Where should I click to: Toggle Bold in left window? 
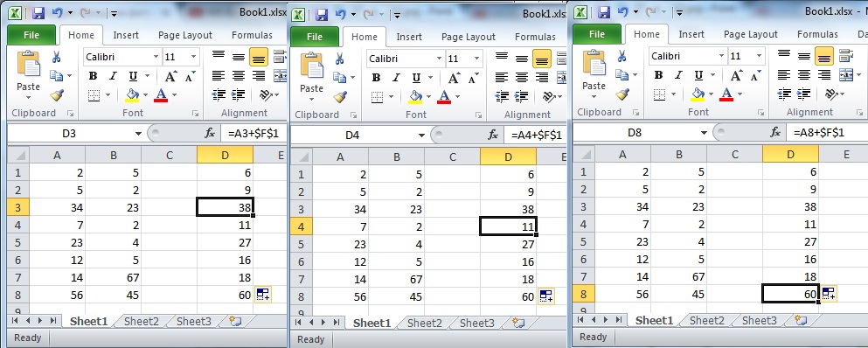coord(93,76)
